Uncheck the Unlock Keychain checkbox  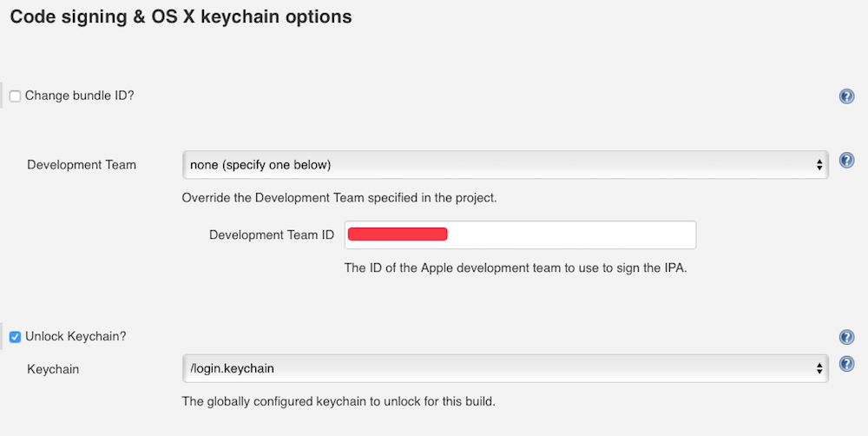(x=15, y=337)
